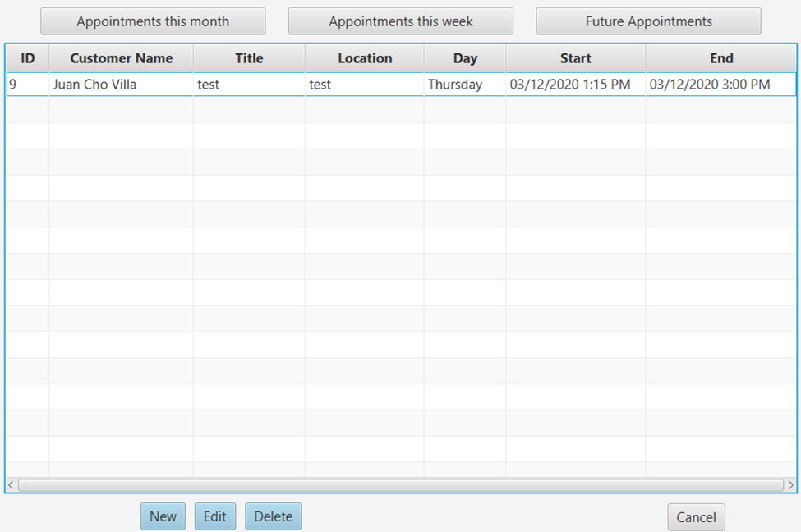This screenshot has width=801, height=532.
Task: Sort by the Start column header
Action: pos(575,58)
